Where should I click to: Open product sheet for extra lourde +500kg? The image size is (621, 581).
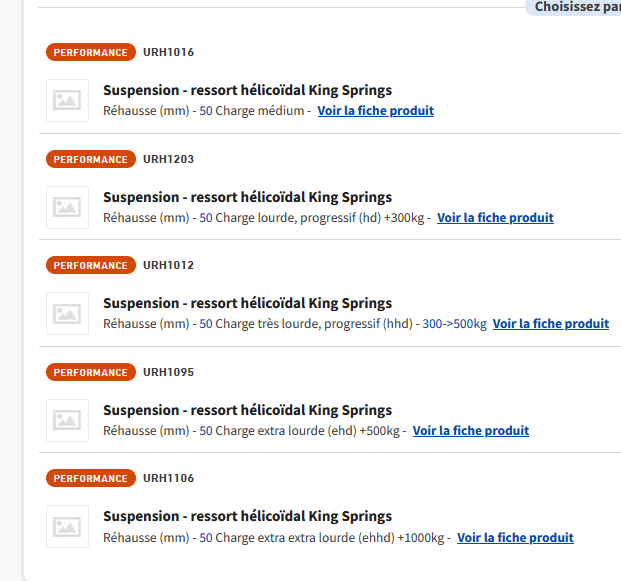[470, 431]
